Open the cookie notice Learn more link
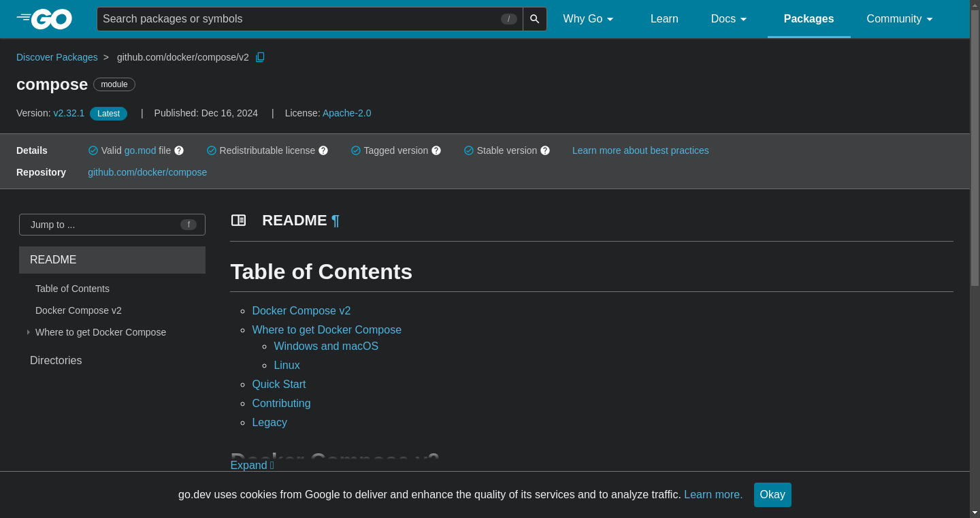 (x=713, y=495)
